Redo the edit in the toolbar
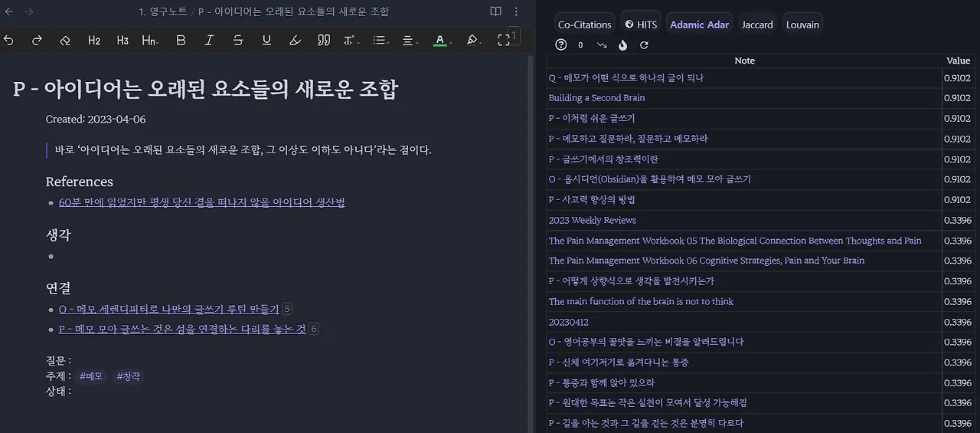 click(37, 40)
